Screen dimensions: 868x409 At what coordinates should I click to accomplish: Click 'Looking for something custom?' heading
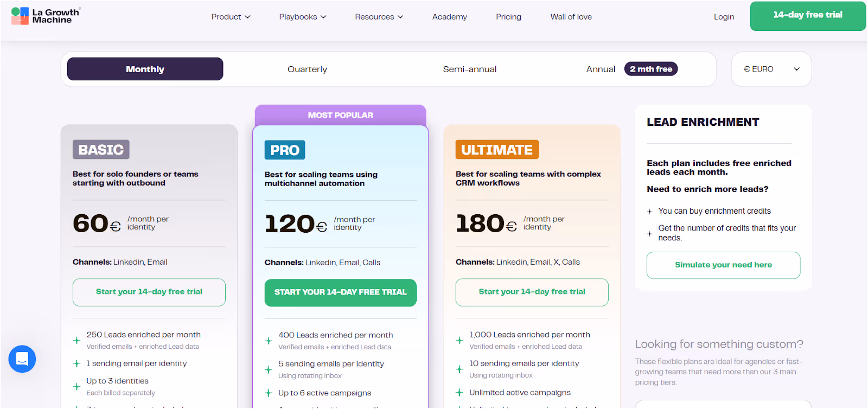coord(719,344)
